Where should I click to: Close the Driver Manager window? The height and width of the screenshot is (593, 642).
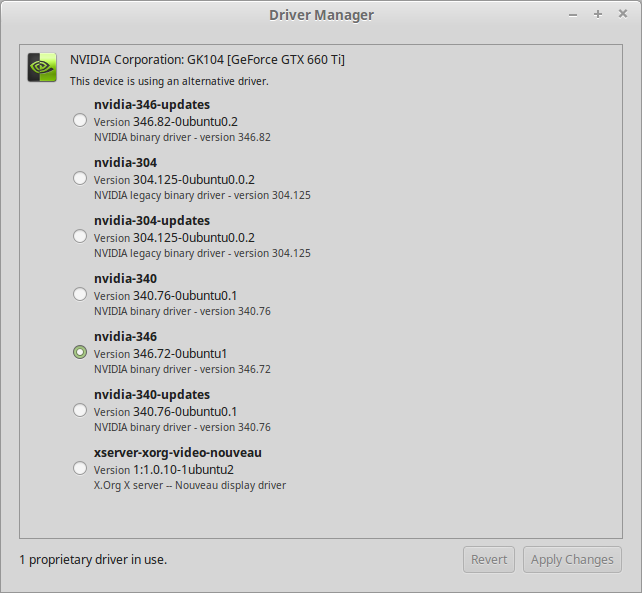(623, 14)
